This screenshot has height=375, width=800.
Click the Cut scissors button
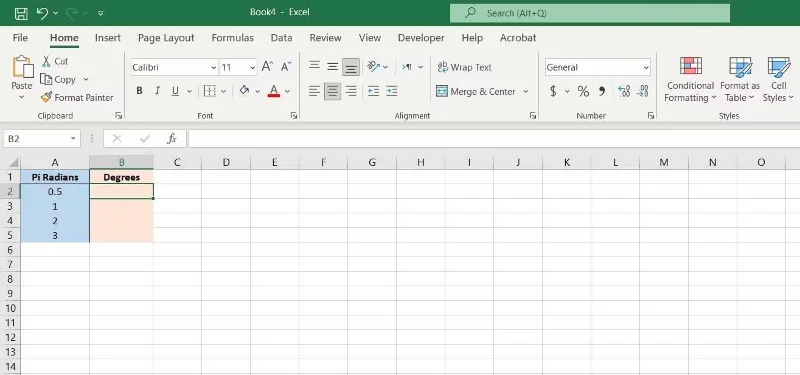pyautogui.click(x=55, y=61)
